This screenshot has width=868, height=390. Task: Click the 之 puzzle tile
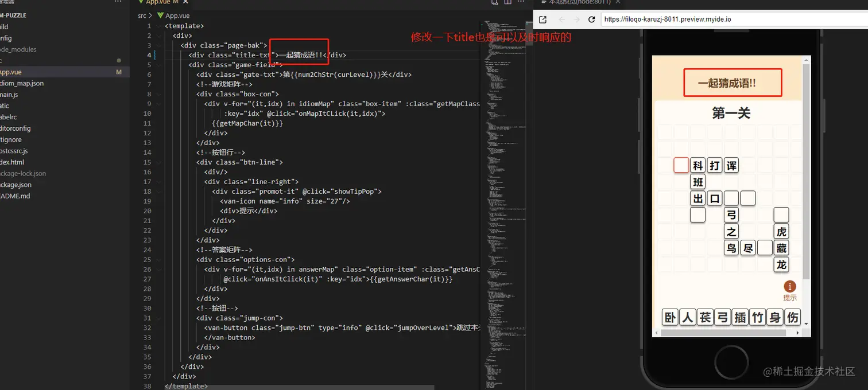(x=731, y=232)
